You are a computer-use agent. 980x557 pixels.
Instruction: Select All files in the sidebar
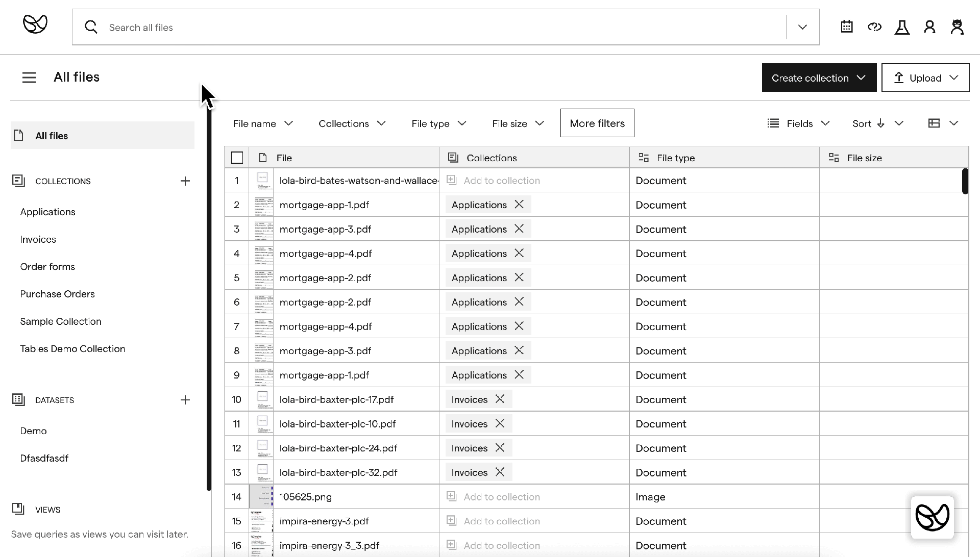coord(103,136)
